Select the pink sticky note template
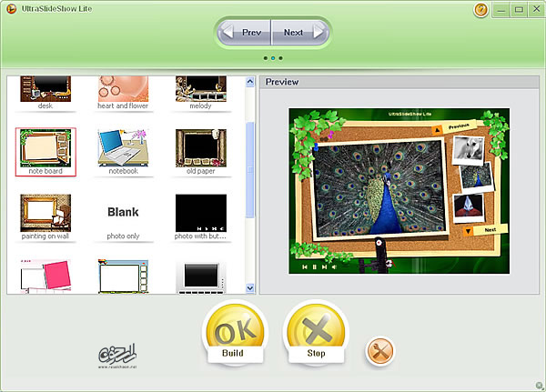This screenshot has height=392, width=546. point(45,276)
